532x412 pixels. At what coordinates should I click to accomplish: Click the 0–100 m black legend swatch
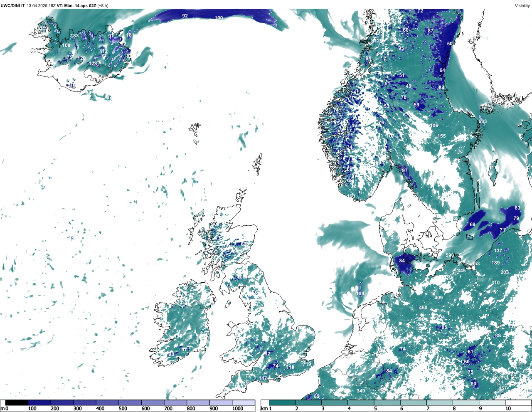coord(17,402)
